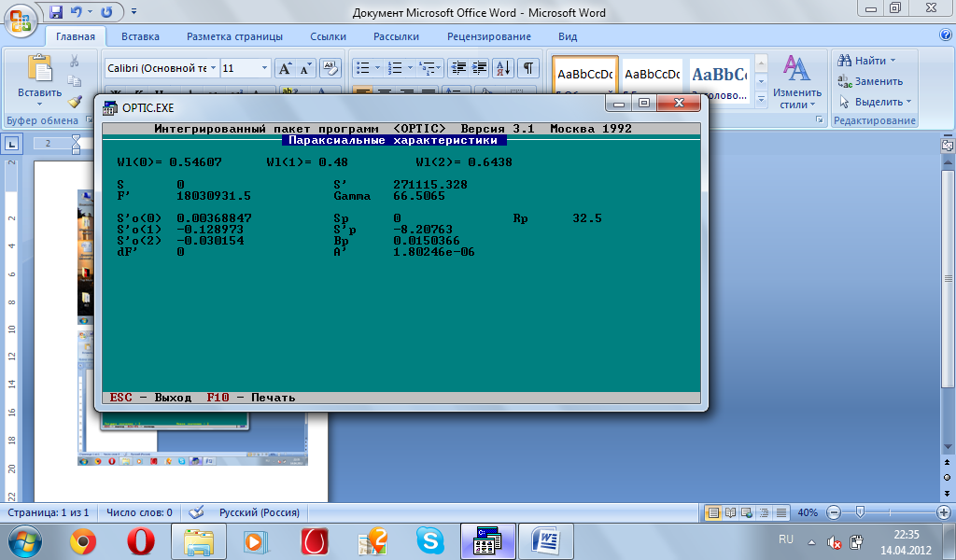The height and width of the screenshot is (560, 956).
Task: Open the Ссылки tab
Action: [328, 36]
